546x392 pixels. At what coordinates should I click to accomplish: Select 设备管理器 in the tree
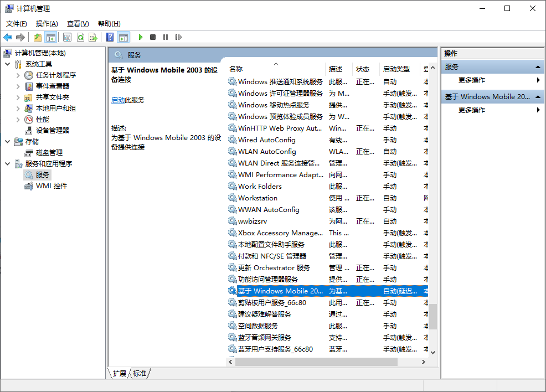click(x=53, y=131)
